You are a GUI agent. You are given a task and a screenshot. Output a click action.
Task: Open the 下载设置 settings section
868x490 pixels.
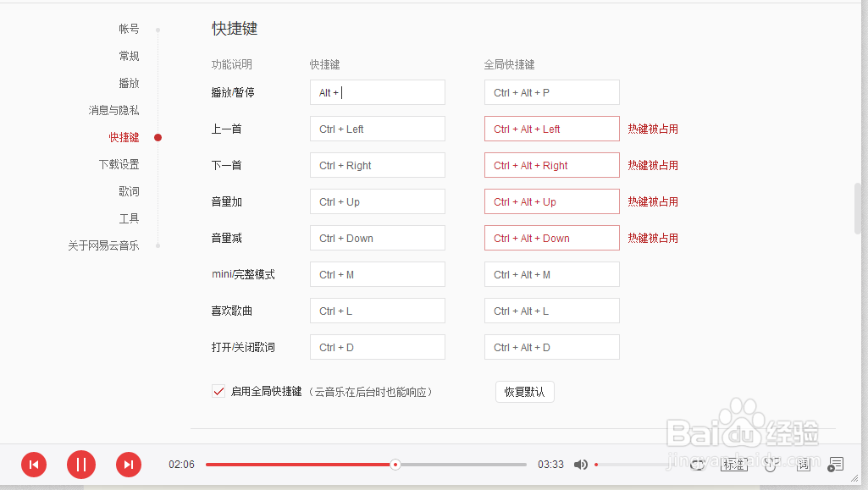click(x=119, y=164)
